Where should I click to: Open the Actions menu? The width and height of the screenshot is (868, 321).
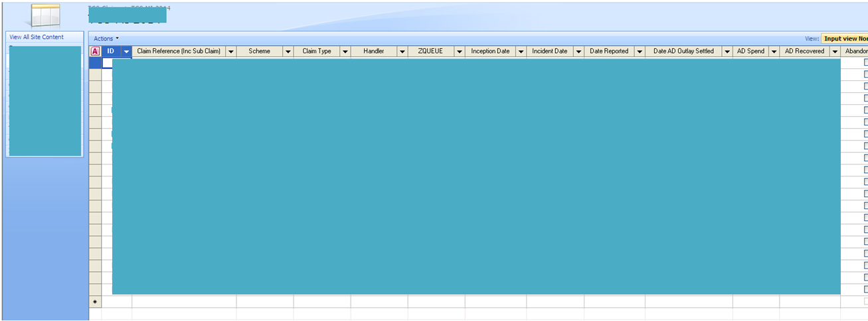tap(106, 38)
